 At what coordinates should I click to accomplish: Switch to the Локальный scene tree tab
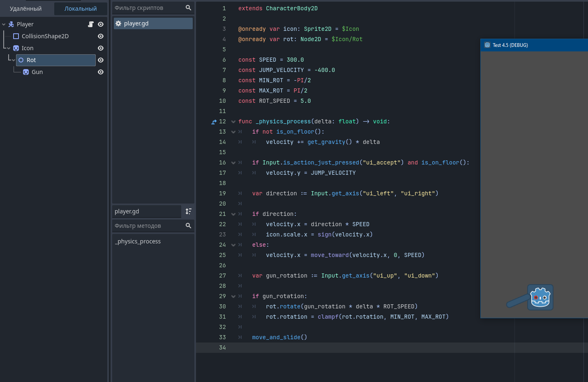[81, 9]
